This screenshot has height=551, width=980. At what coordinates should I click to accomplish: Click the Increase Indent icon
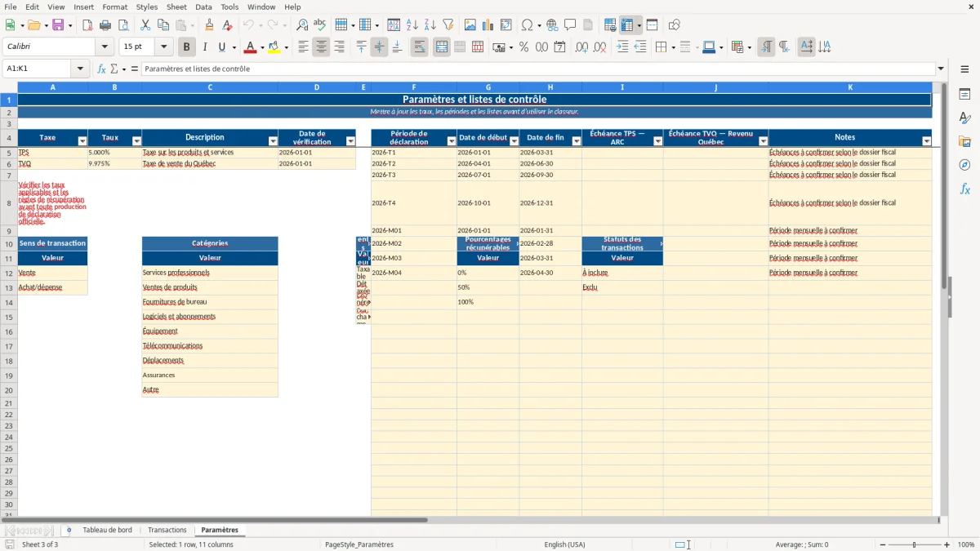pos(622,47)
